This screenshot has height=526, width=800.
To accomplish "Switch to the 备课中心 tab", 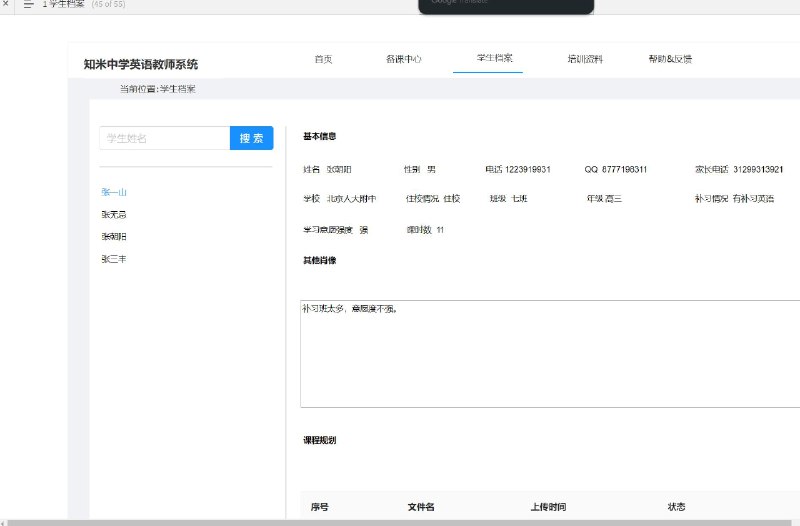I will click(404, 59).
